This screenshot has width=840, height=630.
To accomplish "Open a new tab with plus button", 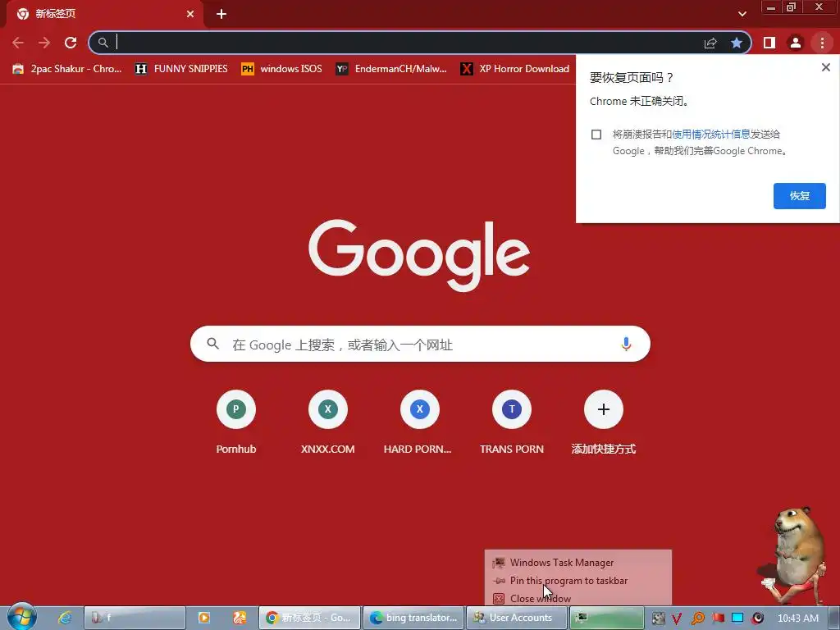I will click(221, 14).
